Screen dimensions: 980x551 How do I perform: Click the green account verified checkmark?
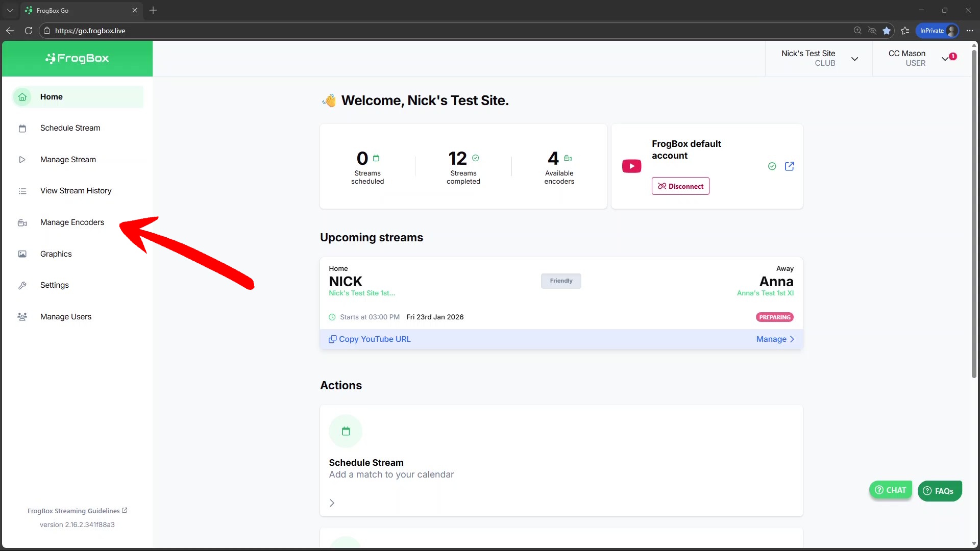772,166
